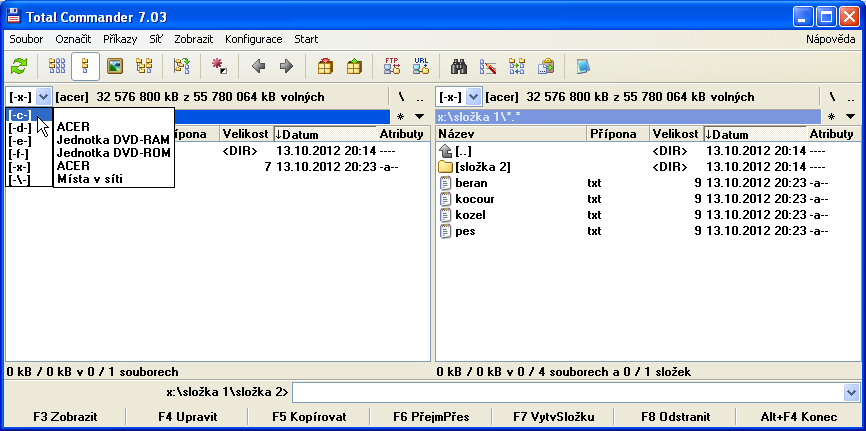866x431 pixels.
Task: Sort right panel by Název column
Action: tap(511, 134)
